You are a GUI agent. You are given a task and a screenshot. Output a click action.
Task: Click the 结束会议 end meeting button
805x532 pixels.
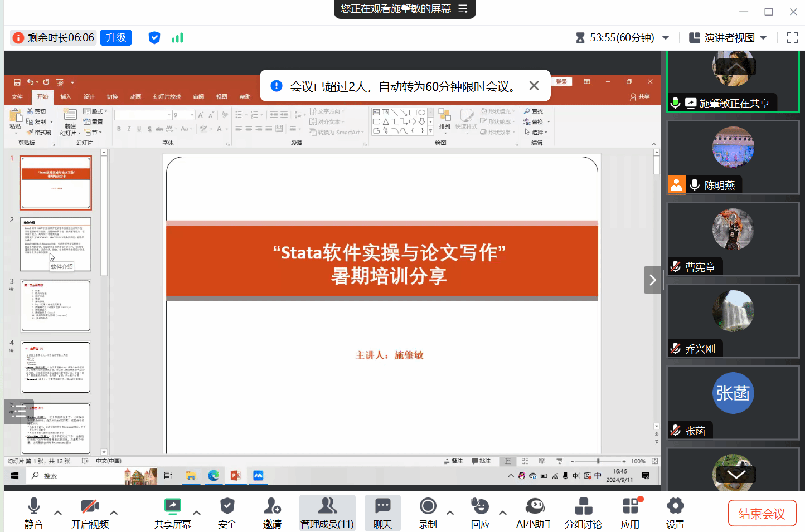(x=762, y=514)
